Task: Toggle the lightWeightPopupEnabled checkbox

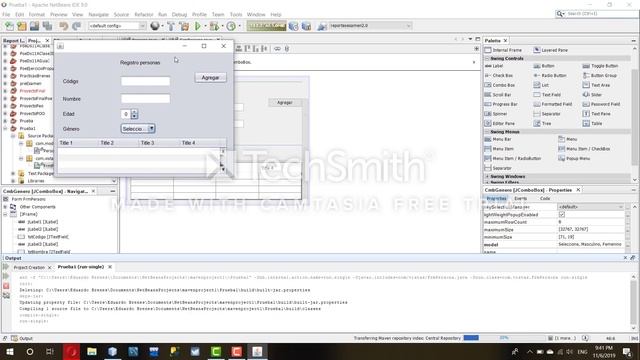Action: click(x=562, y=214)
